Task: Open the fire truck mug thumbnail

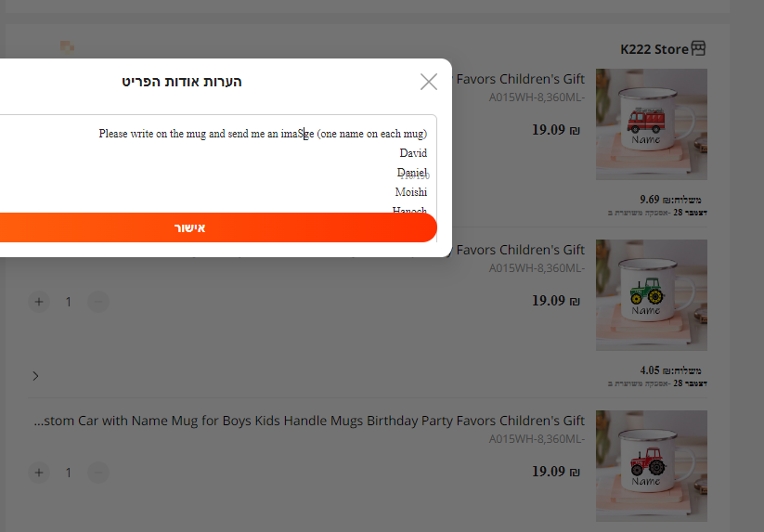Action: [x=651, y=124]
